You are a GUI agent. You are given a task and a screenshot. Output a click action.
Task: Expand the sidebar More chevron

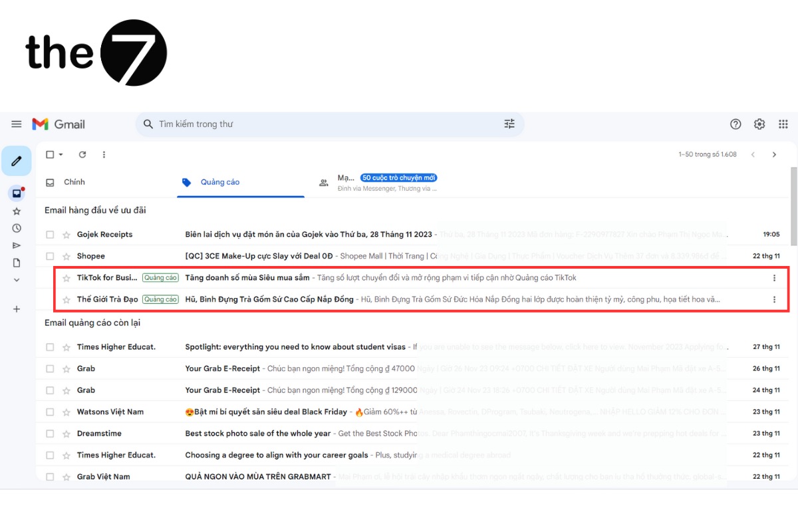point(17,279)
